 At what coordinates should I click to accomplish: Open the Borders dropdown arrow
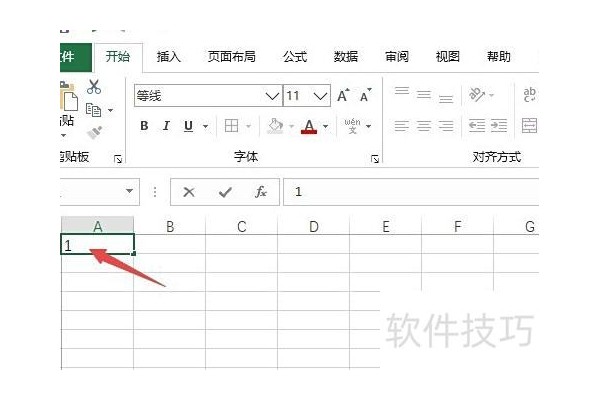(x=248, y=126)
